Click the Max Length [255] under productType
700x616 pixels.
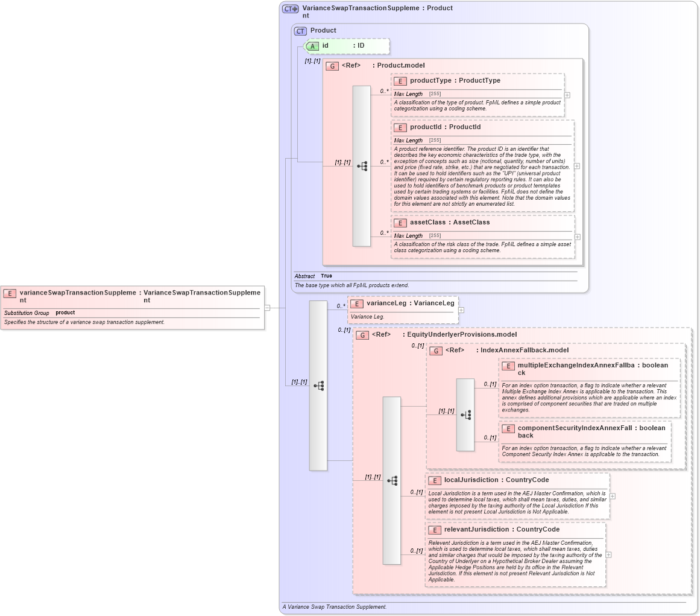pos(417,94)
